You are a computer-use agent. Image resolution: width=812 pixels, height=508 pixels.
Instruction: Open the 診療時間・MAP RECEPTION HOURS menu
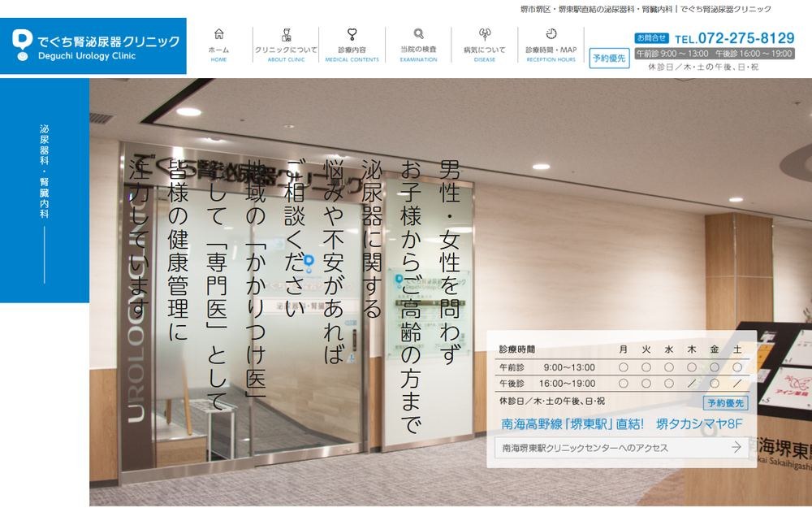click(x=551, y=46)
